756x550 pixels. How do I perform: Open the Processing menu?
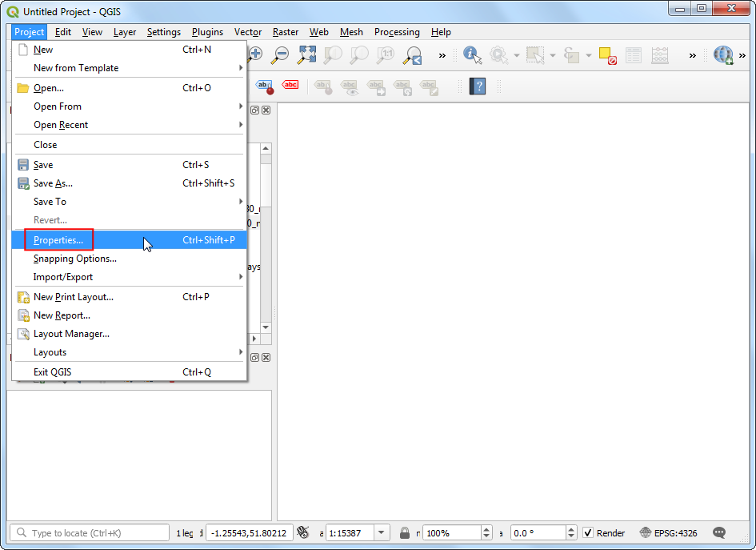pyautogui.click(x=397, y=32)
